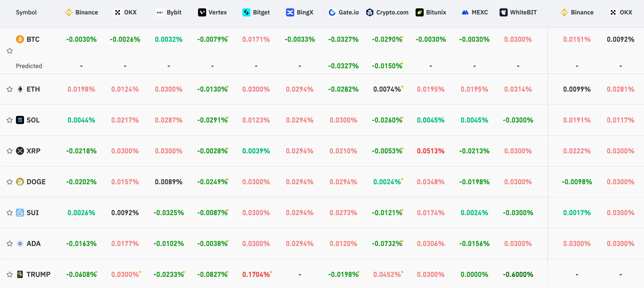Click the Bybit column header

coord(169,12)
